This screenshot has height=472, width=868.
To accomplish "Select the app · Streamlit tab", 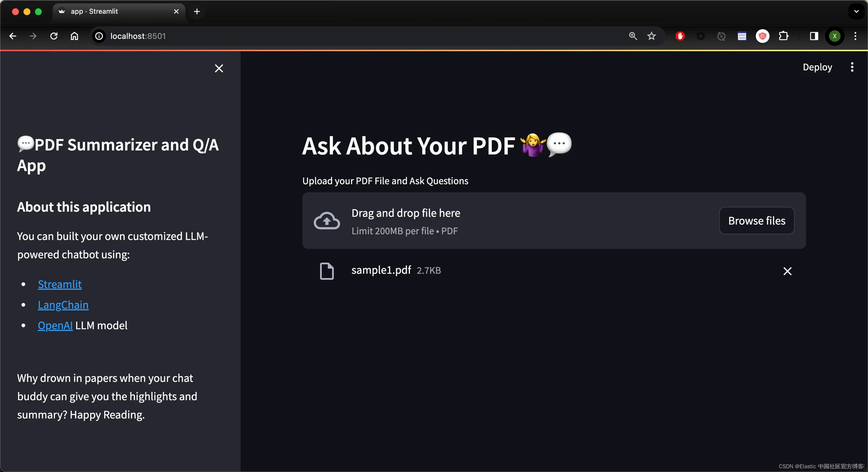I will 111,11.
